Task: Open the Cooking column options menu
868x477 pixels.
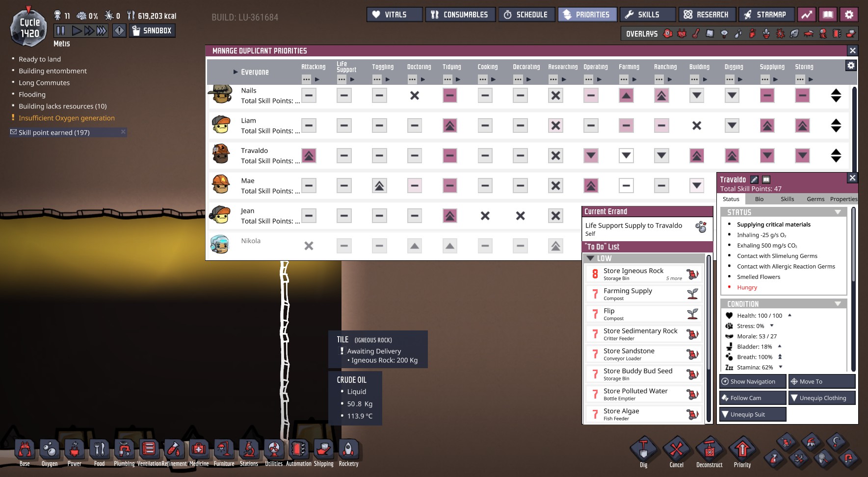Action: [x=483, y=79]
